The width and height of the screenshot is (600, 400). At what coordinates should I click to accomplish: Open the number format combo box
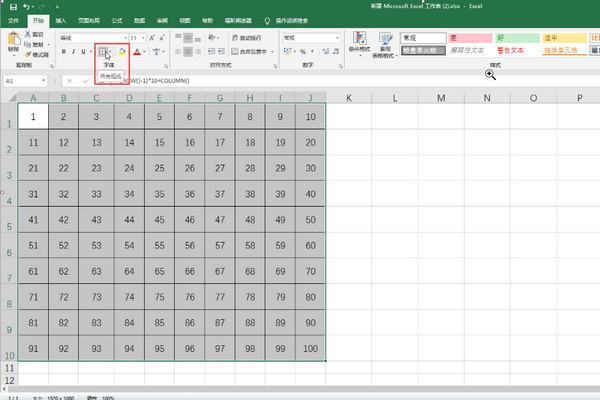(x=311, y=38)
